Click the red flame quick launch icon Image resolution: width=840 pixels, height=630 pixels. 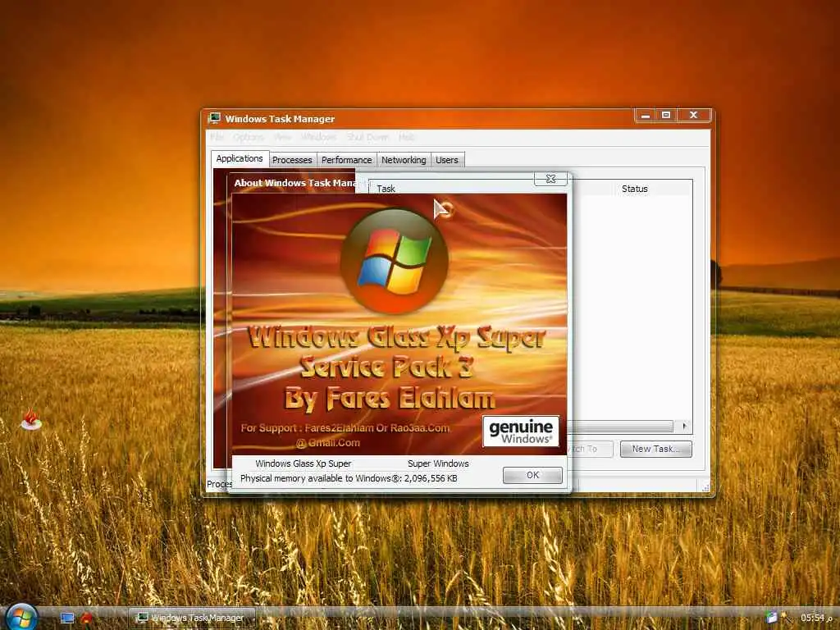pos(86,618)
